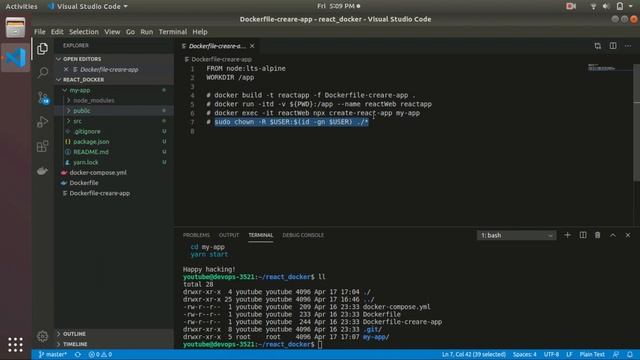Expand the Timeline section
The image size is (640, 360).
[114, 344]
